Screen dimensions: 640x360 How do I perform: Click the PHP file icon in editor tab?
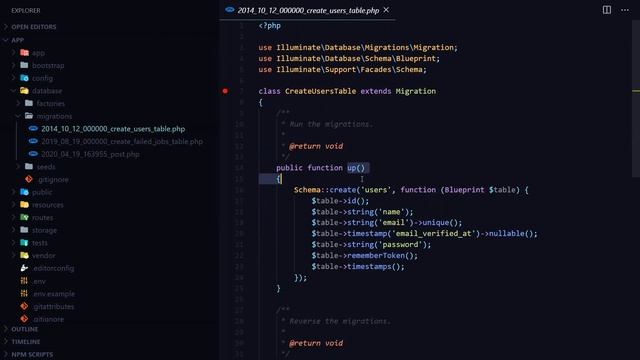point(230,9)
